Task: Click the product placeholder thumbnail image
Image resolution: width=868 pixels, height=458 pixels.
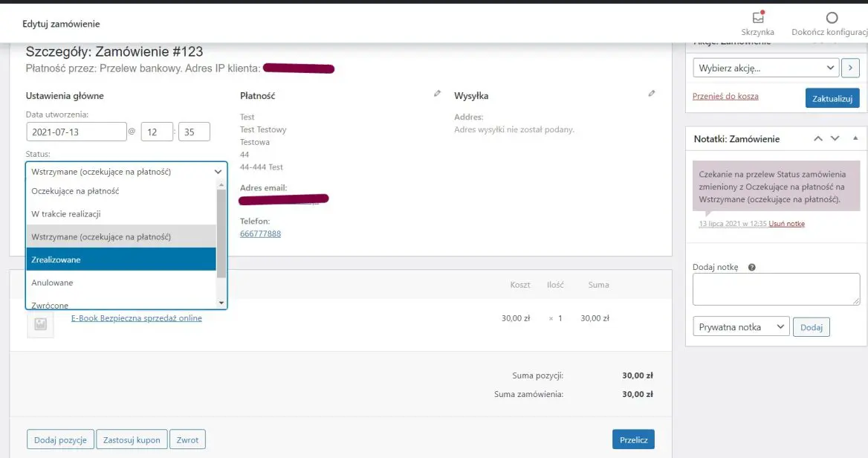Action: pyautogui.click(x=40, y=324)
